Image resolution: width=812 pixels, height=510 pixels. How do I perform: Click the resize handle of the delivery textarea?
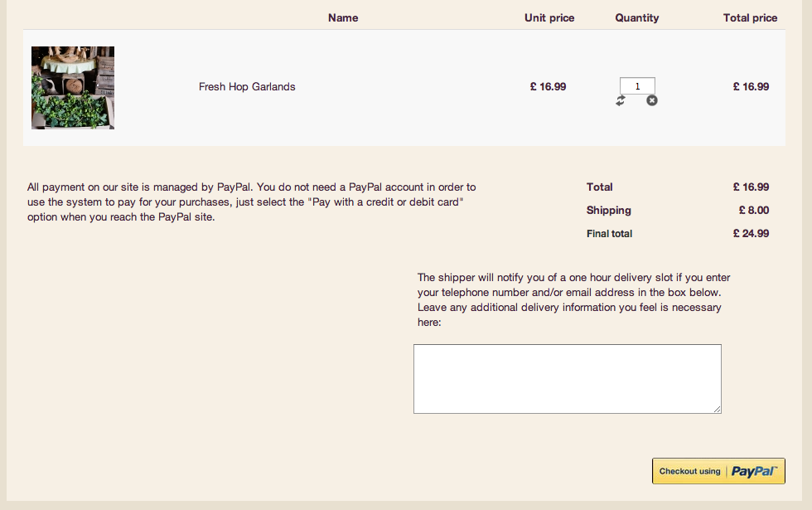click(x=718, y=409)
